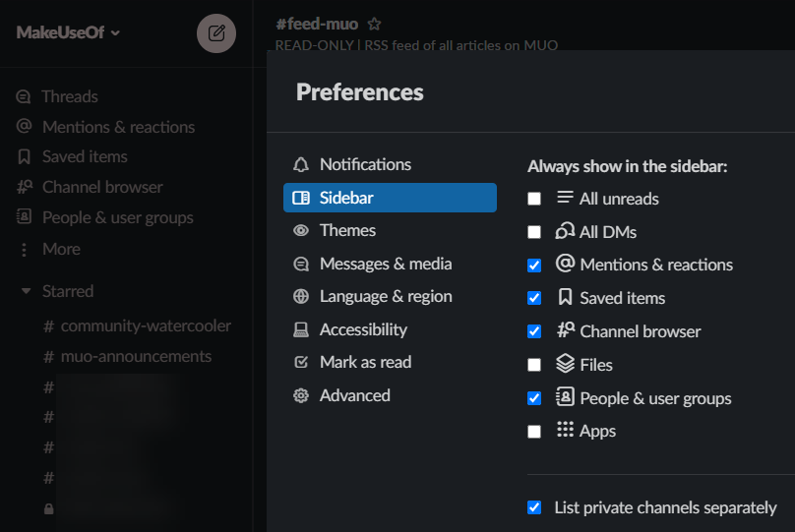795x532 pixels.
Task: Enable the Files checkbox
Action: (x=534, y=365)
